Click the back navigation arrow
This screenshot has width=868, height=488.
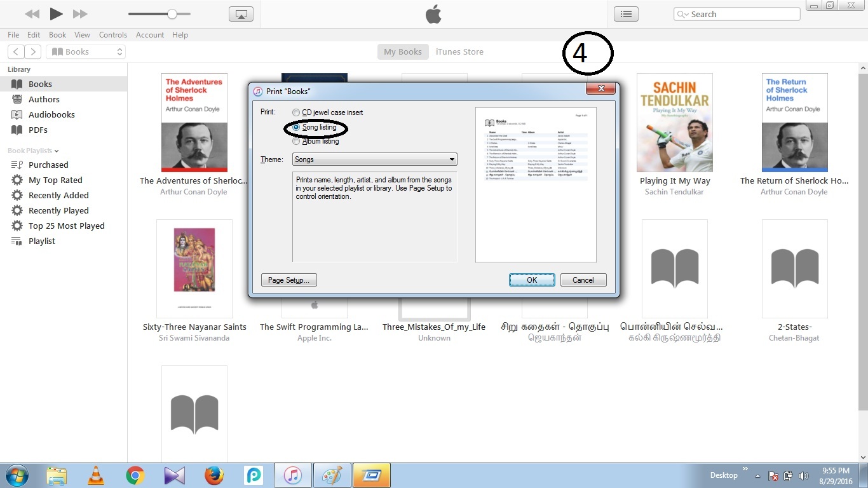[x=16, y=51]
